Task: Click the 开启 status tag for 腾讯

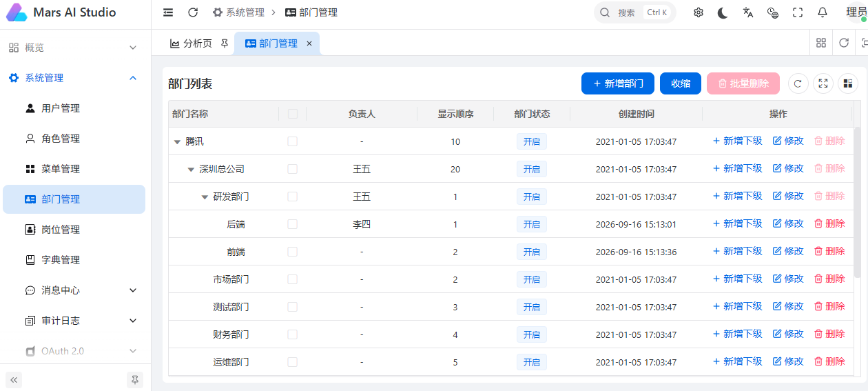Action: click(532, 141)
